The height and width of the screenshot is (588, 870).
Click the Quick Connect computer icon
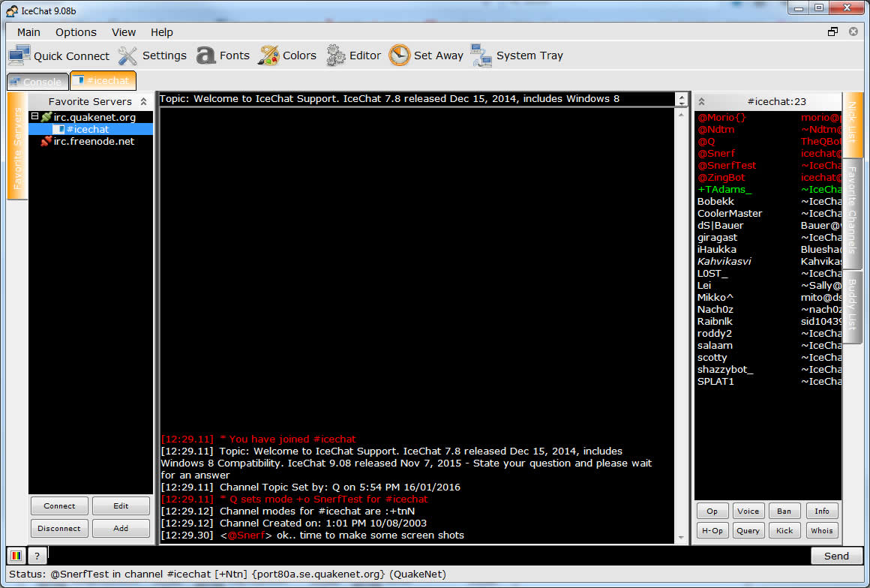coord(19,55)
